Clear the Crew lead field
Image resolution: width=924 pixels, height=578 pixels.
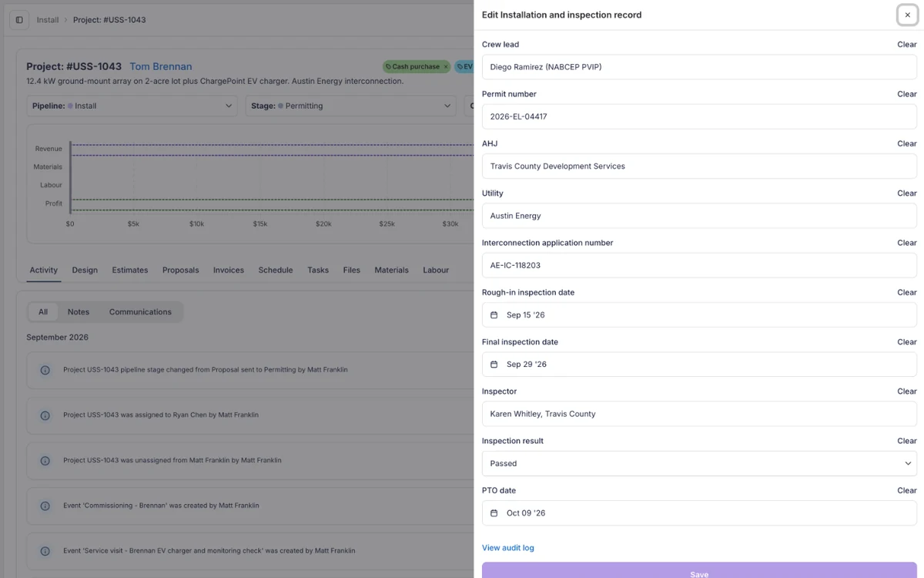tap(906, 45)
